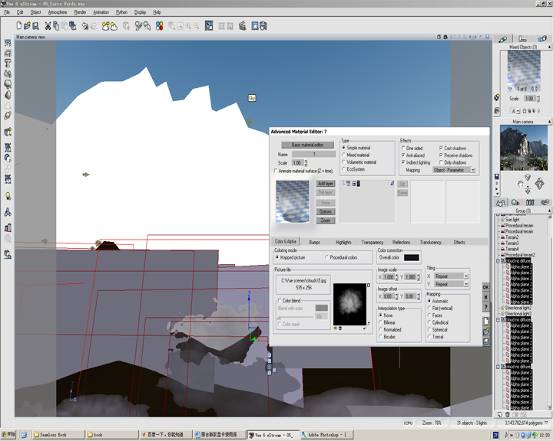Open the Render menu
553x441 pixels.
point(80,12)
